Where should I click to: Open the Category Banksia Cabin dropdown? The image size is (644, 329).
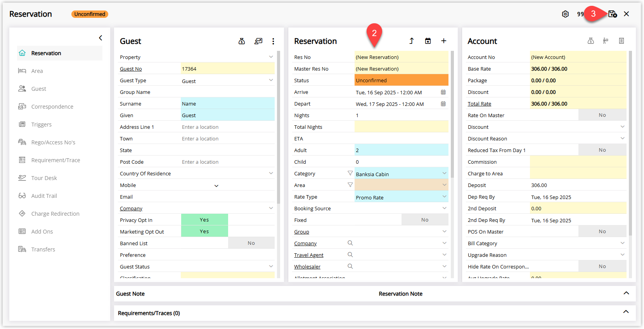click(x=444, y=173)
